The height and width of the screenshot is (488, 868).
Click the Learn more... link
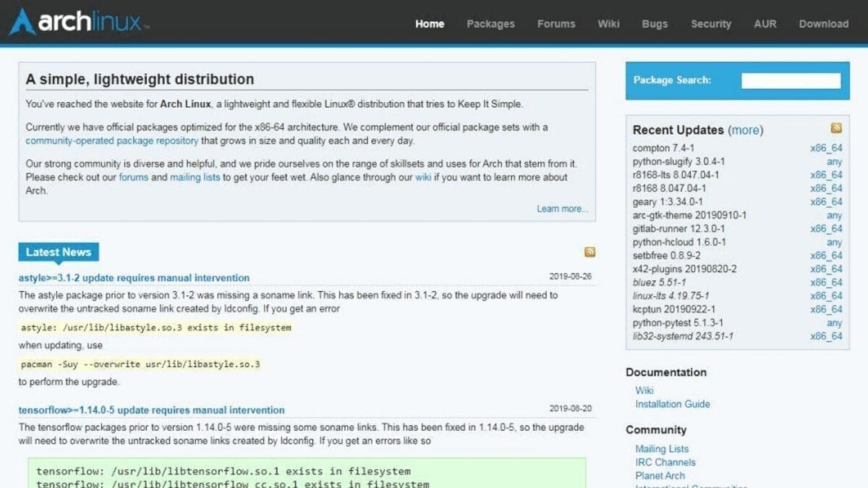[x=563, y=209]
